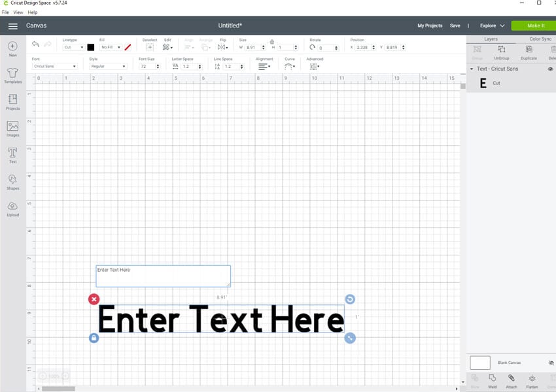Click the red slash fill swatch
Viewport: 556px width, 392px height.
128,47
